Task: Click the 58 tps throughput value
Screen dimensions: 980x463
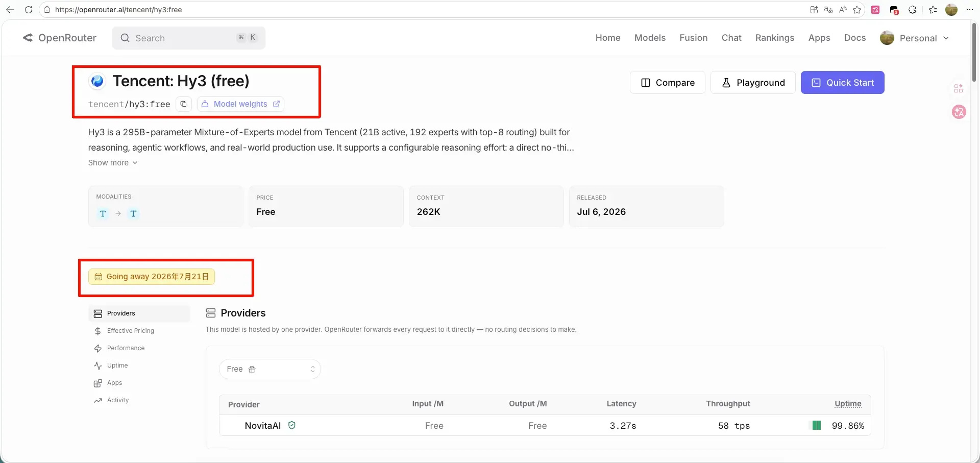Action: tap(734, 426)
